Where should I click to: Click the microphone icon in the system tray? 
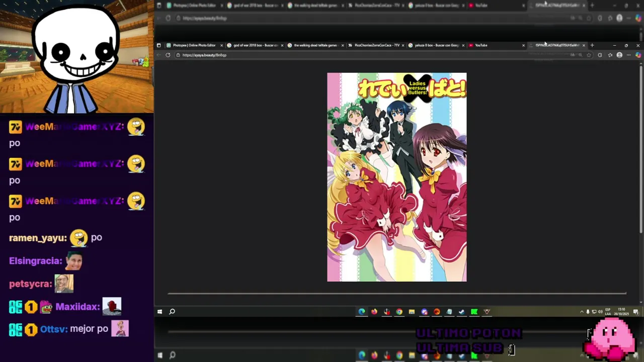click(x=588, y=312)
